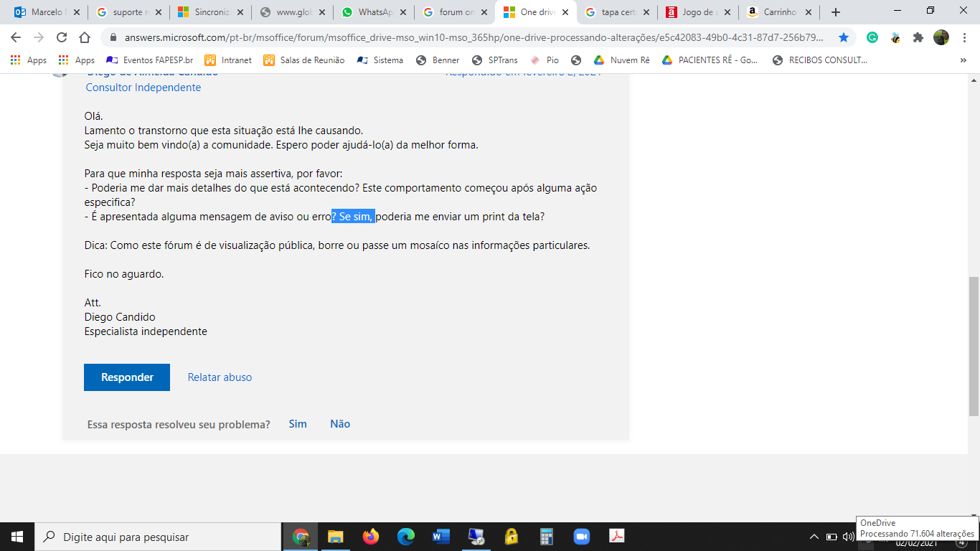
Task: Reload the current page
Action: [62, 37]
